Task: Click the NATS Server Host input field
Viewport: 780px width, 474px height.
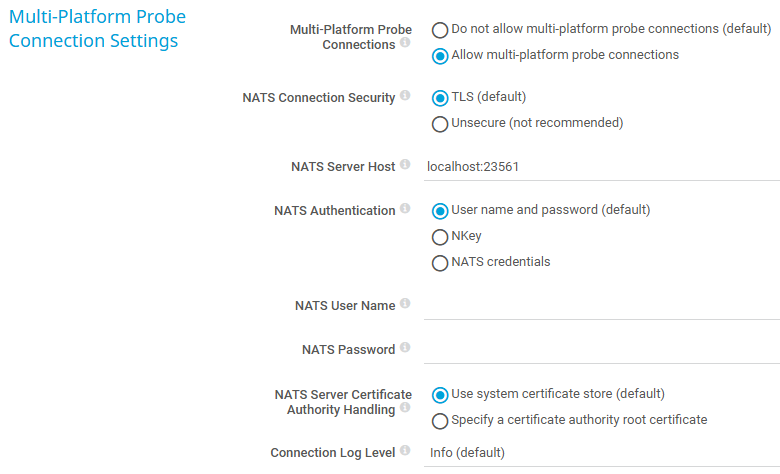Action: pos(600,167)
